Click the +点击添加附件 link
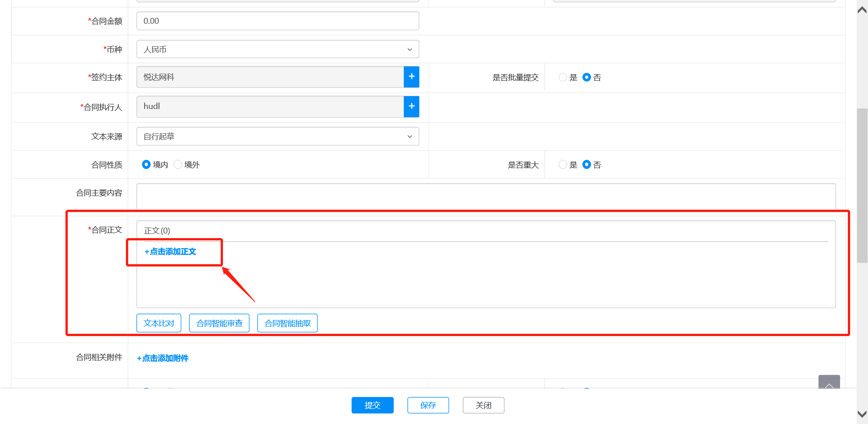This screenshot has height=424, width=868. (163, 359)
